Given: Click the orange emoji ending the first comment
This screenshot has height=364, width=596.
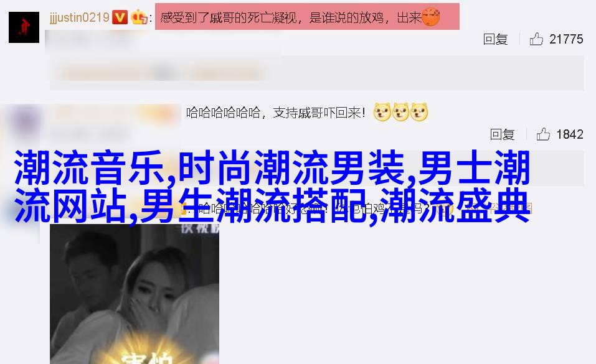Looking at the screenshot, I should [x=431, y=17].
